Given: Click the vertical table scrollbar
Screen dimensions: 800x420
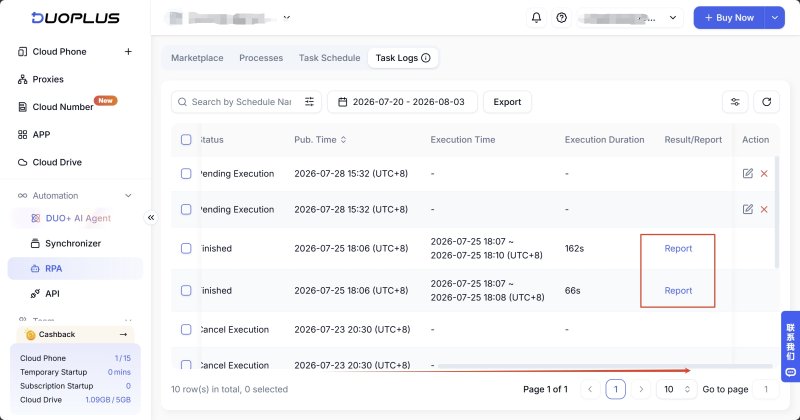Looking at the screenshot, I should click(x=777, y=212).
